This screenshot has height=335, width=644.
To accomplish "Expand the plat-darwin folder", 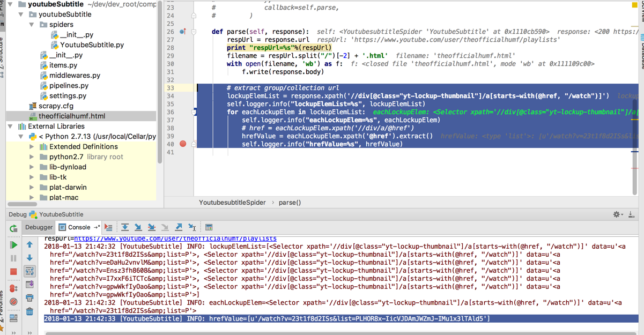I will [x=32, y=188].
